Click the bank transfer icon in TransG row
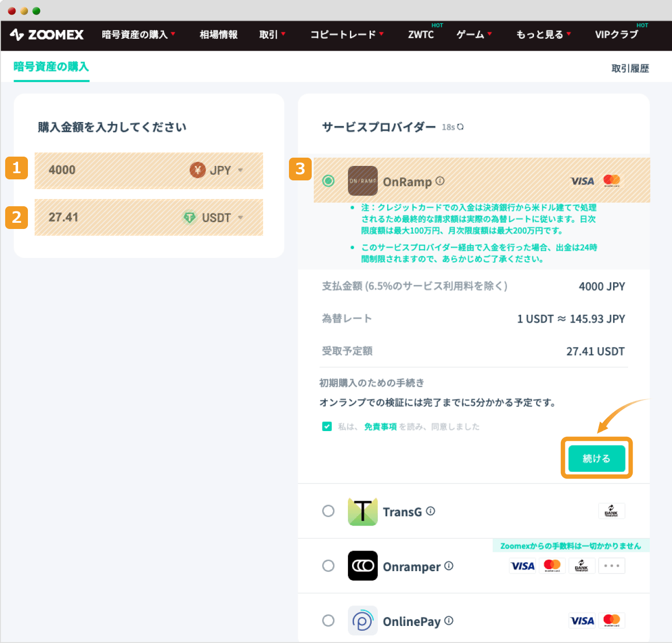The width and height of the screenshot is (672, 643). click(611, 511)
